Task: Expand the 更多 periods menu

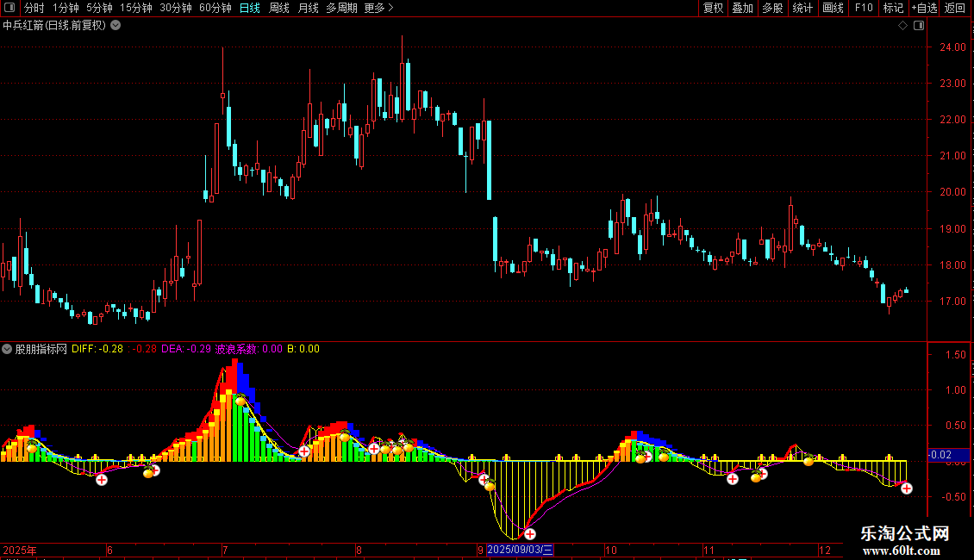Action: tap(378, 8)
